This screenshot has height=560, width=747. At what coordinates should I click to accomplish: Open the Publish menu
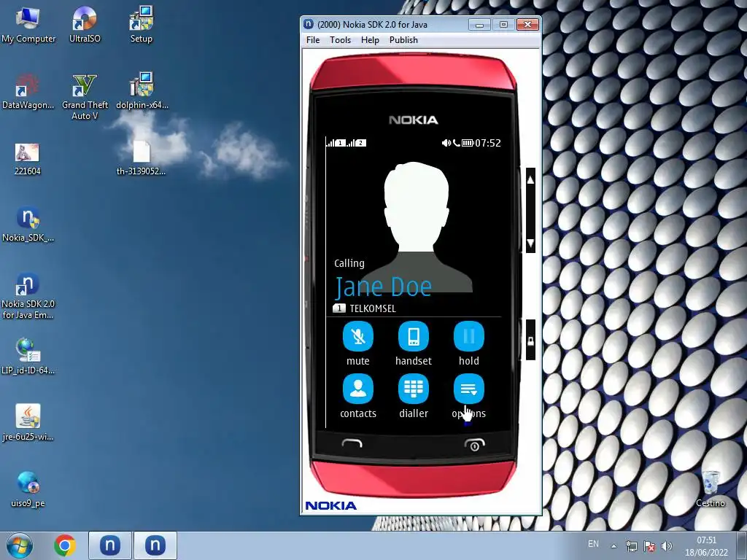403,40
